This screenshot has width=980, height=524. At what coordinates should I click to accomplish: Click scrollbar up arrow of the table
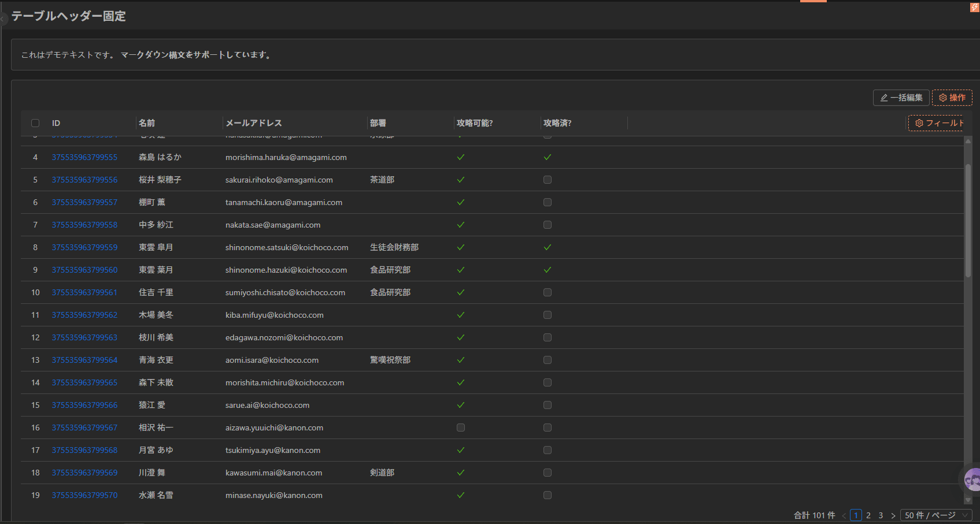pyautogui.click(x=968, y=141)
